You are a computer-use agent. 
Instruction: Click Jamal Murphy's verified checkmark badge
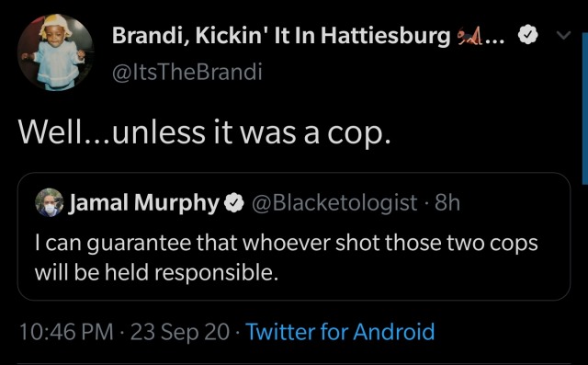[x=234, y=203]
